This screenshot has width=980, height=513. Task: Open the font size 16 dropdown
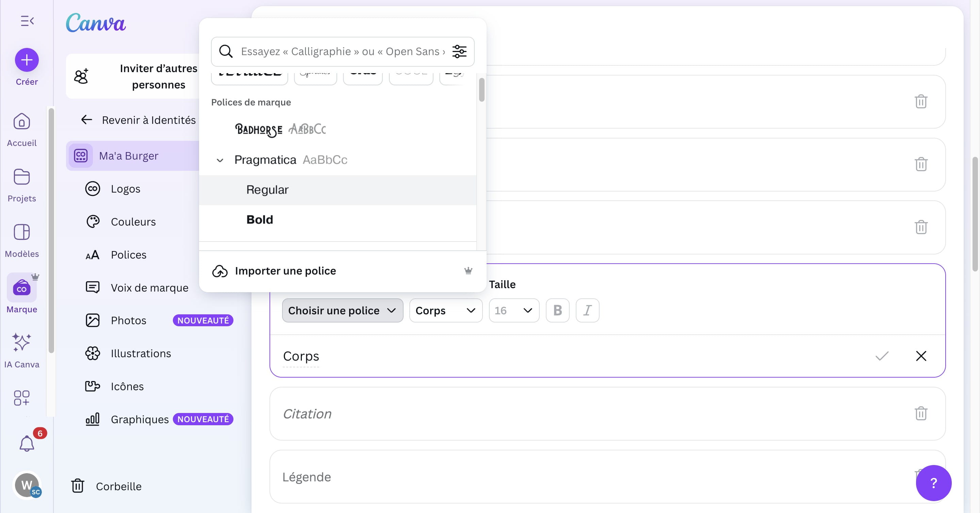[x=513, y=310]
